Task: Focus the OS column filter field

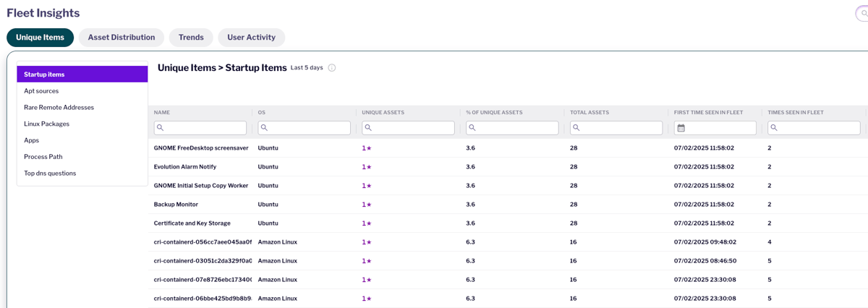Action: tap(305, 128)
